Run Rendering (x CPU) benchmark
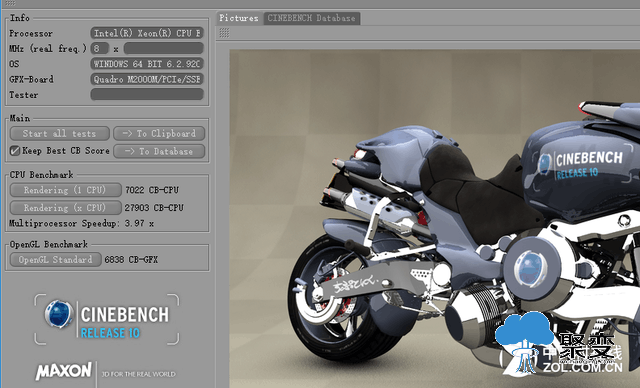640x388 pixels. 65,208
